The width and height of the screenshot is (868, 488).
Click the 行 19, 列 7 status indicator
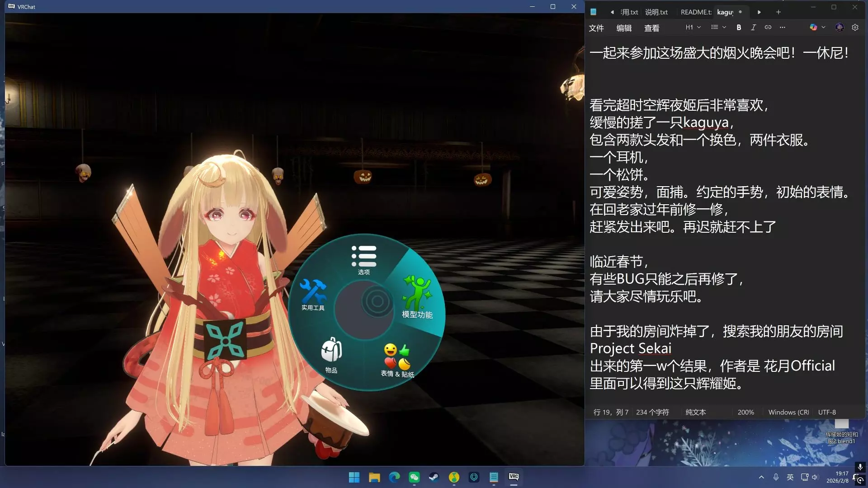tap(611, 412)
